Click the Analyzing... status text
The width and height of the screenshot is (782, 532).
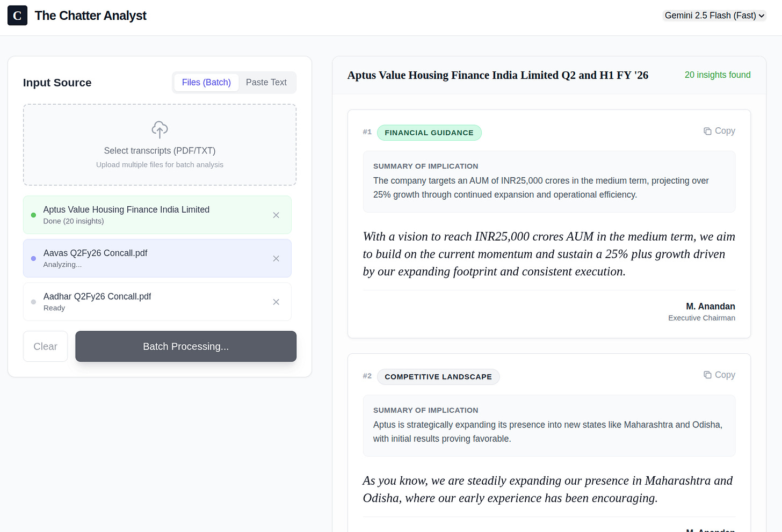tap(62, 265)
